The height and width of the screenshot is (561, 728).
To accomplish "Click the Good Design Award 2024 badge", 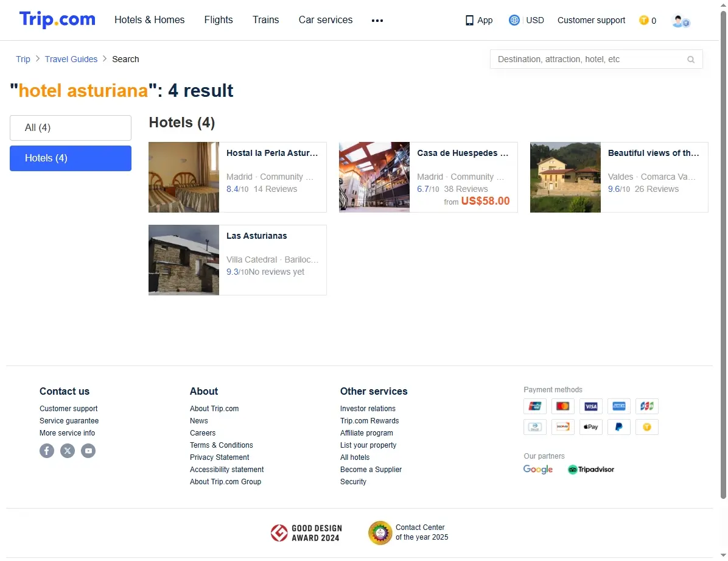I will coord(306,533).
